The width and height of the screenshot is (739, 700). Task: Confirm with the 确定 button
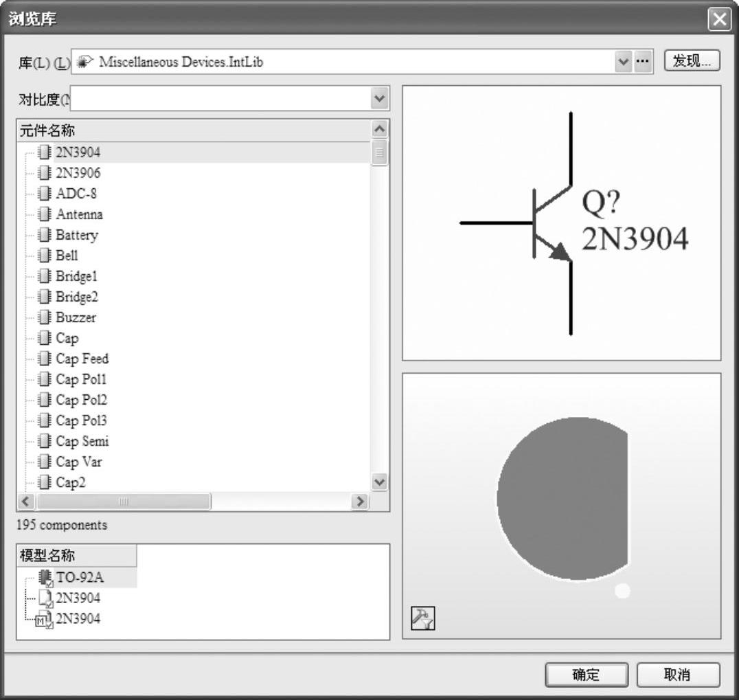point(586,675)
